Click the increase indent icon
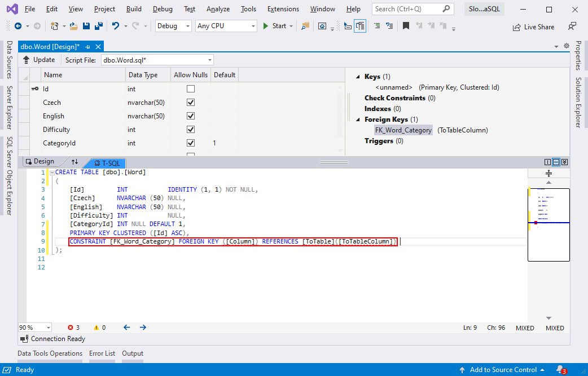 pos(389,26)
